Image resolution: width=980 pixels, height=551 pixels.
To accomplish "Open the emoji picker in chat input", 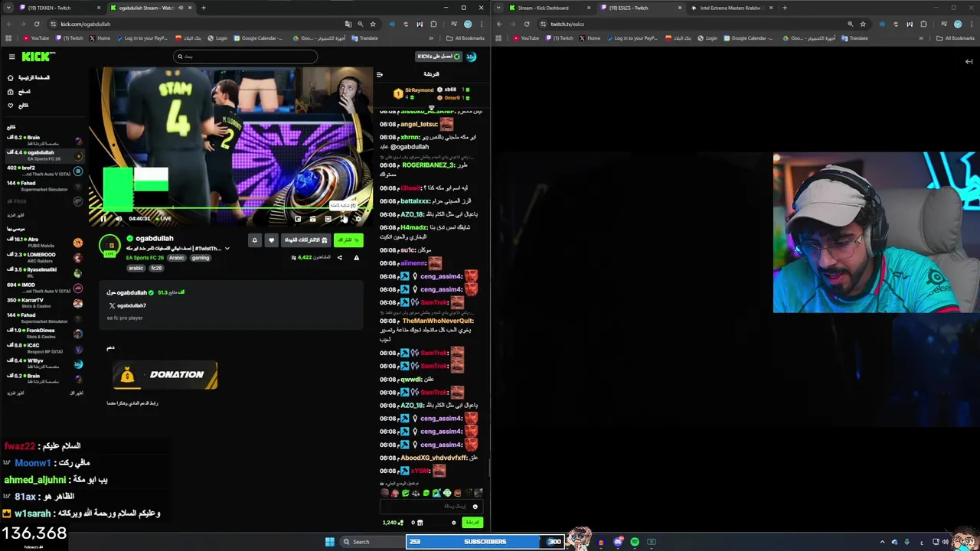I will [475, 507].
